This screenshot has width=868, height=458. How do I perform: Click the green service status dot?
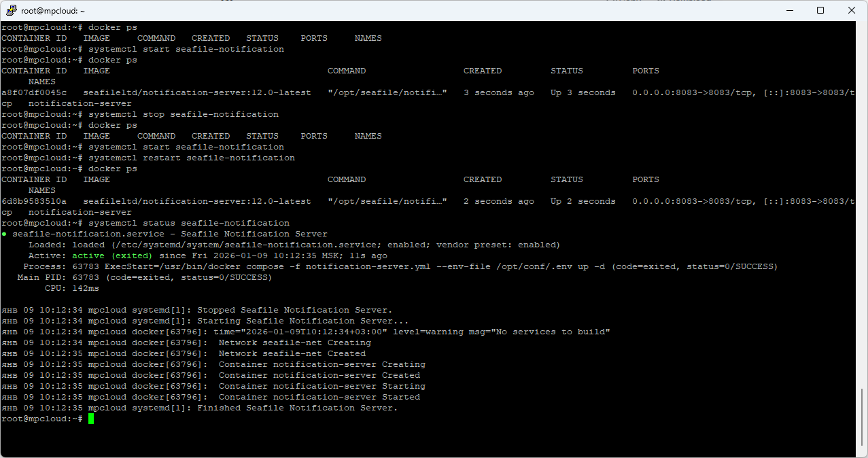[x=4, y=234]
